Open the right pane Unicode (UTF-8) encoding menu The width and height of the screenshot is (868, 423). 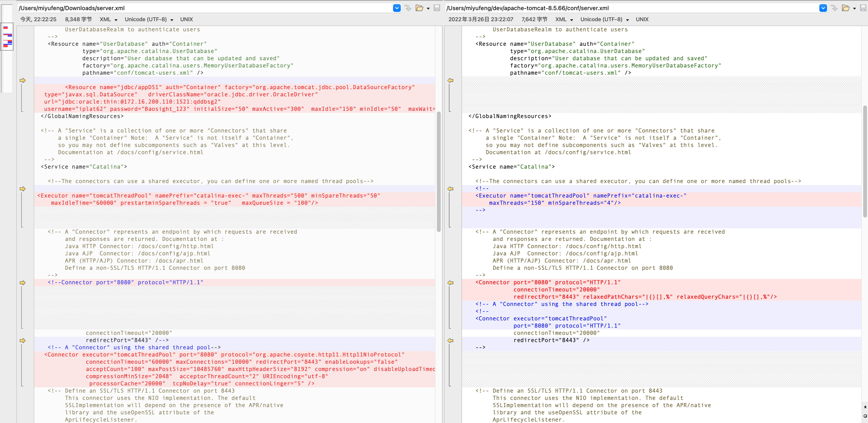tap(605, 19)
